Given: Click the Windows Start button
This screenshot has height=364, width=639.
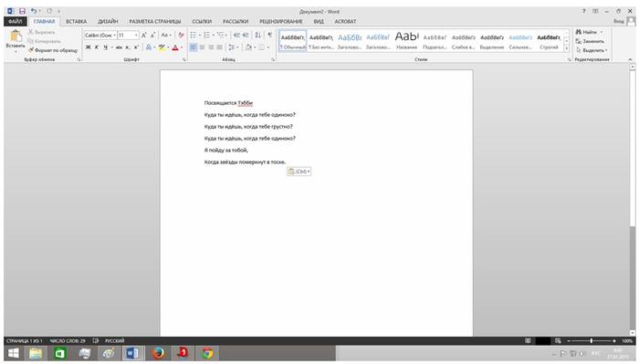Looking at the screenshot, I should (x=14, y=353).
